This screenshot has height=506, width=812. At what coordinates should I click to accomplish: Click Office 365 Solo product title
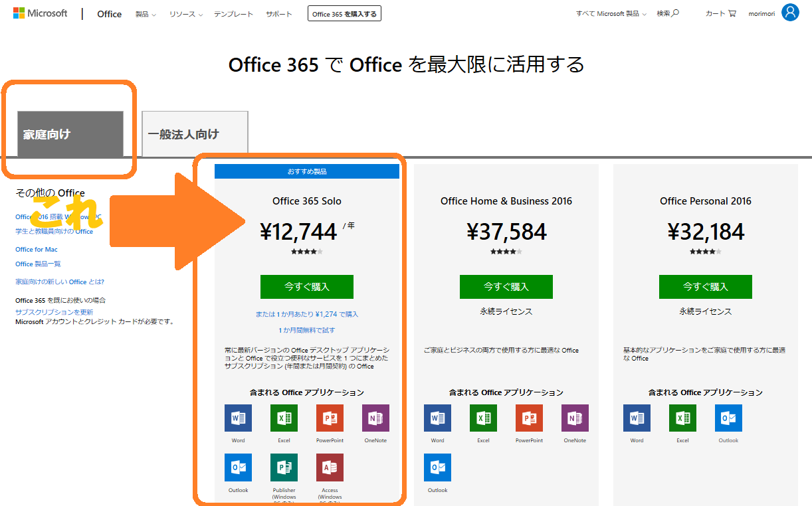tap(307, 201)
